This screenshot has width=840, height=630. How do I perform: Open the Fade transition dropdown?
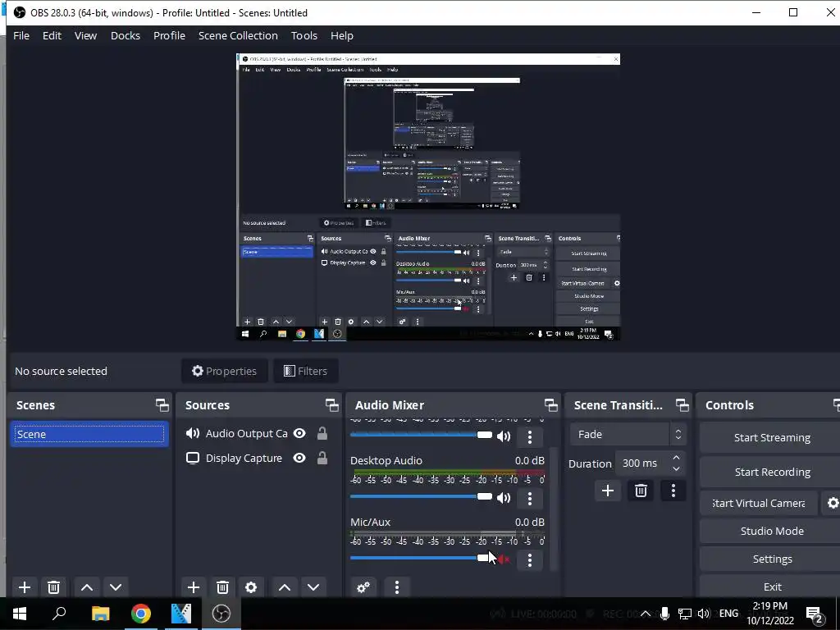[x=628, y=435]
